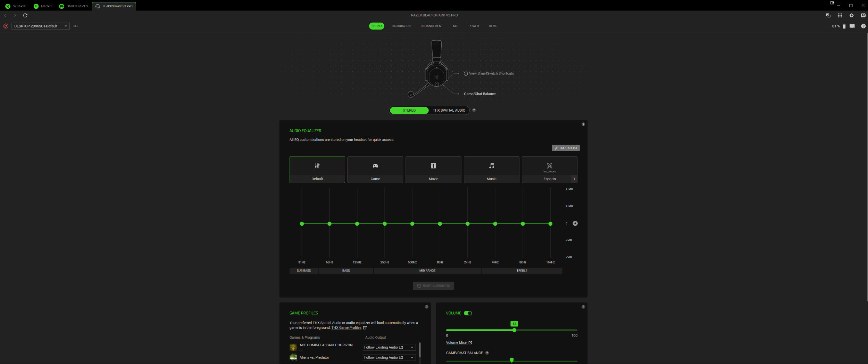Viewport: 868px width, 364px height.
Task: Open the Enhancement section tab
Action: tap(432, 26)
